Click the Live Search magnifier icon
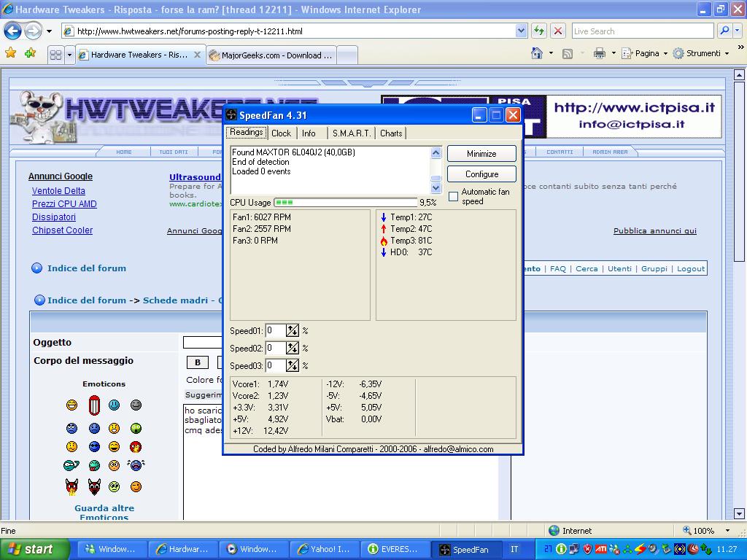747x560 pixels. point(724,31)
